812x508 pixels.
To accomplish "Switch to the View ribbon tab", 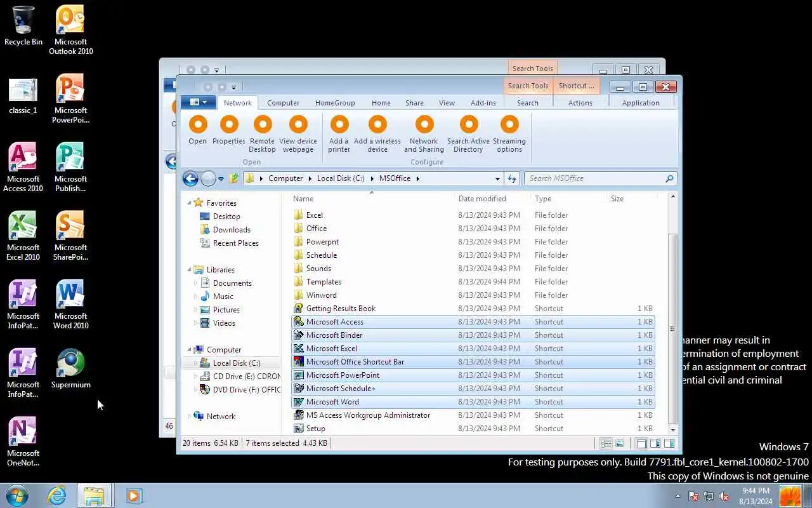I will [447, 103].
